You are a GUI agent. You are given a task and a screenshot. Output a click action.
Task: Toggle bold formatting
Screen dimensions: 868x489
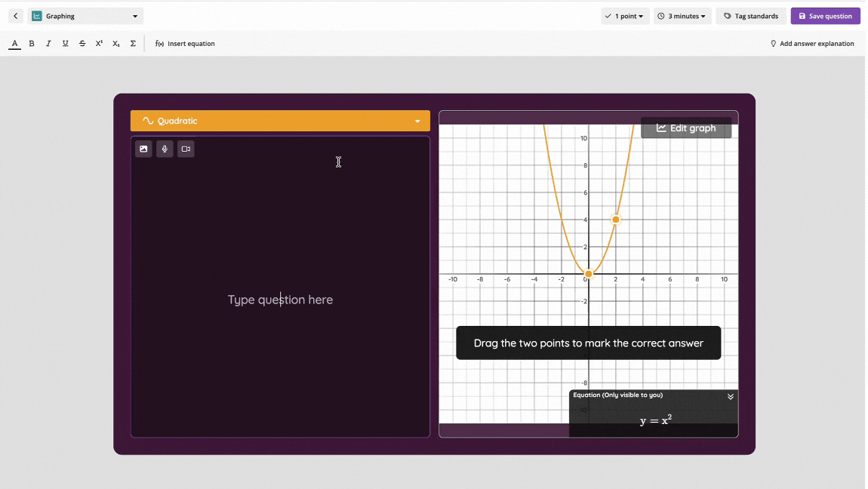(x=32, y=44)
